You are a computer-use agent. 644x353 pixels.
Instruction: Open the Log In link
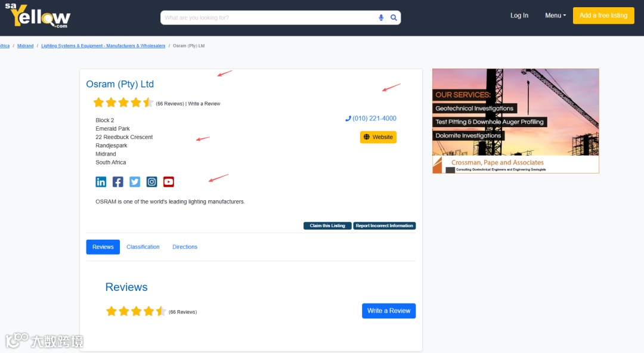click(519, 16)
